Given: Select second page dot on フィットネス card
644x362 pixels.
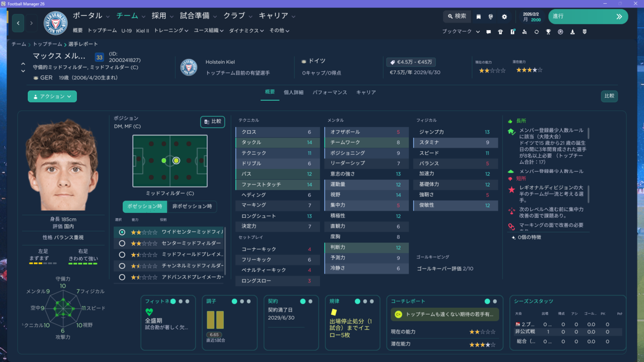Looking at the screenshot, I should click(181, 301).
